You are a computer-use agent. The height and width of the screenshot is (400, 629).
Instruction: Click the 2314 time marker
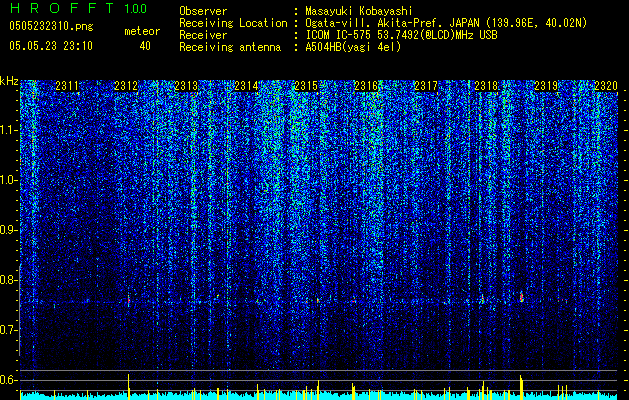pyautogui.click(x=246, y=86)
